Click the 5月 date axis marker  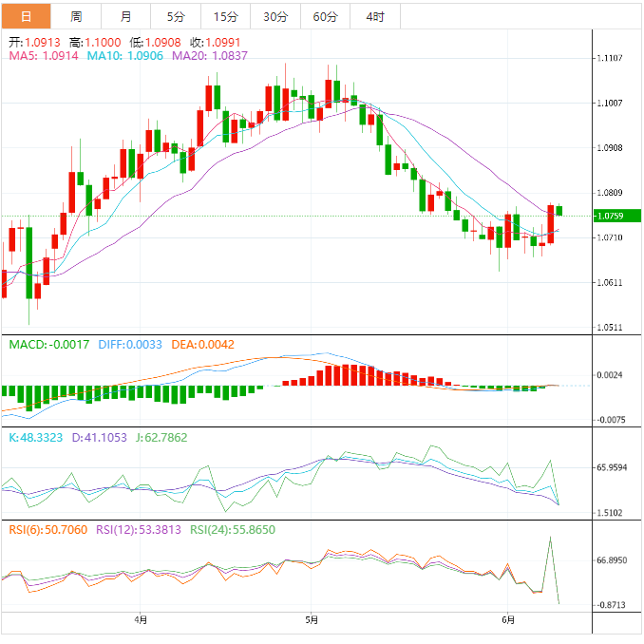(x=312, y=620)
